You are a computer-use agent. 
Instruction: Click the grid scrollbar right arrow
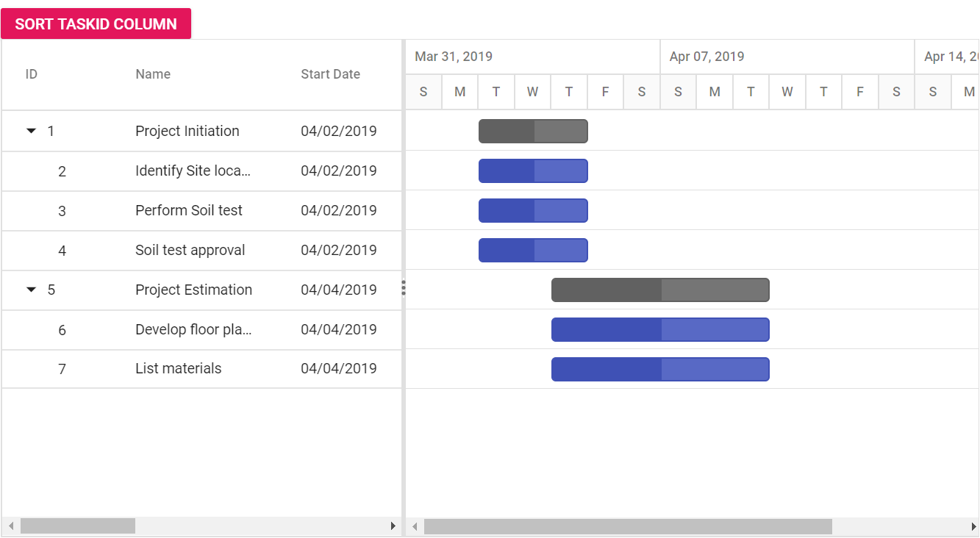tap(393, 526)
